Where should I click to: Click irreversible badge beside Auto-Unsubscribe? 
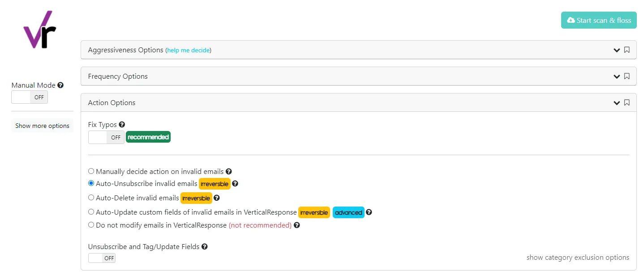click(x=215, y=184)
